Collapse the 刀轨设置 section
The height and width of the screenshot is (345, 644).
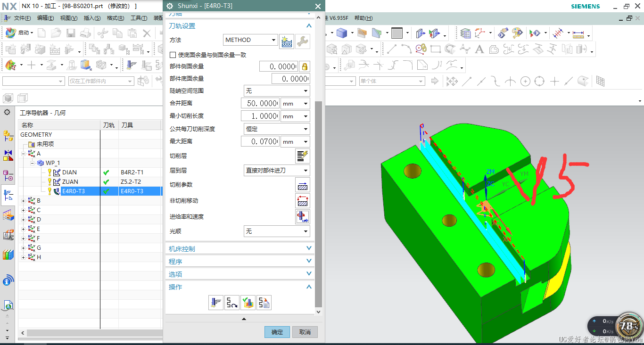pyautogui.click(x=240, y=26)
